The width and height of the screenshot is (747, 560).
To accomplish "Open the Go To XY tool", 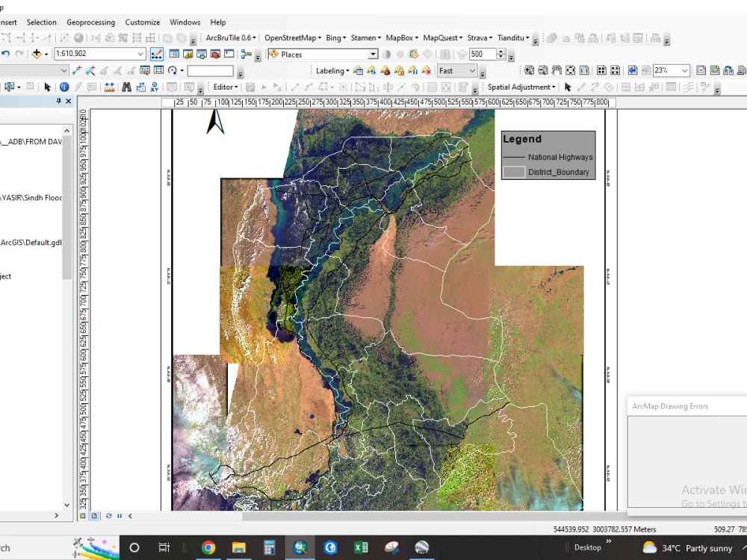I will click(x=155, y=87).
